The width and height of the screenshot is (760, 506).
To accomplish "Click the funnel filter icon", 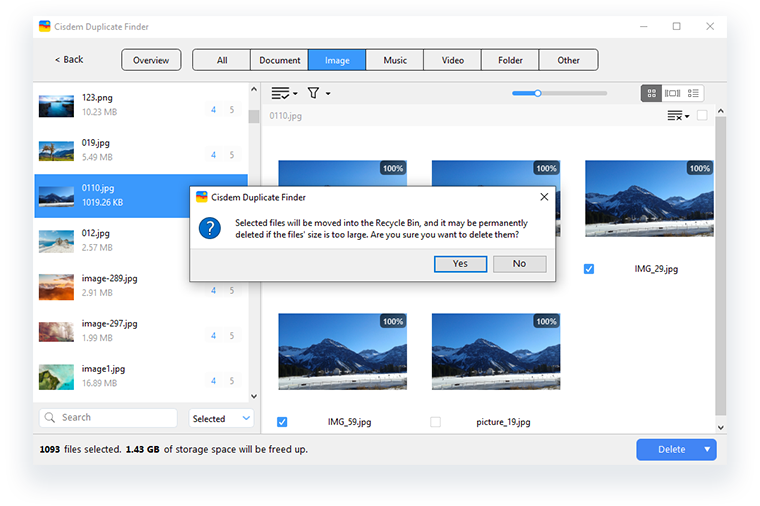I will [x=314, y=93].
